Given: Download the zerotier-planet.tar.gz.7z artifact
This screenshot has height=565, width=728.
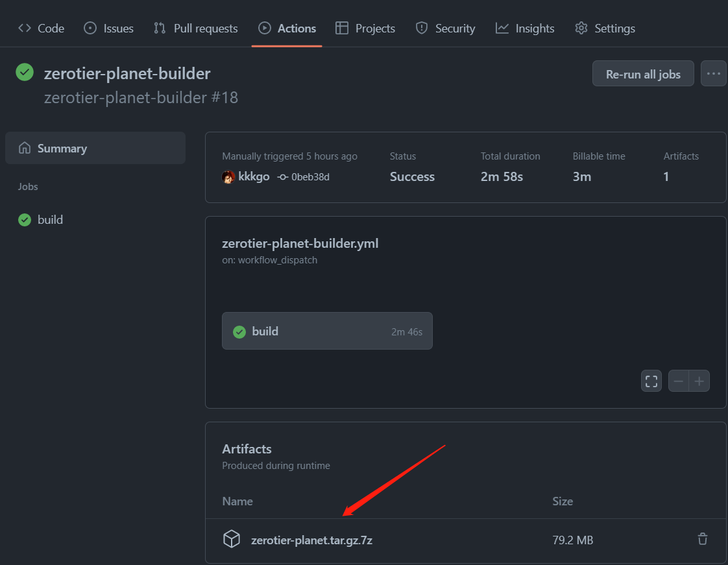Looking at the screenshot, I should tap(311, 539).
